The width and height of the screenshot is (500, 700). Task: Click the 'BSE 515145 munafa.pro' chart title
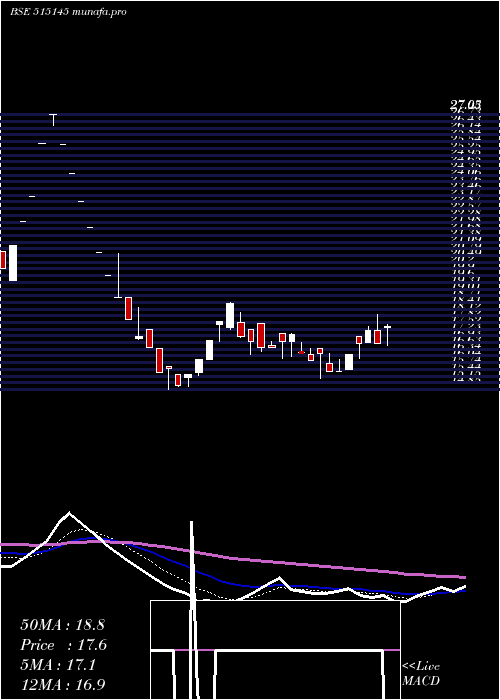(x=68, y=12)
